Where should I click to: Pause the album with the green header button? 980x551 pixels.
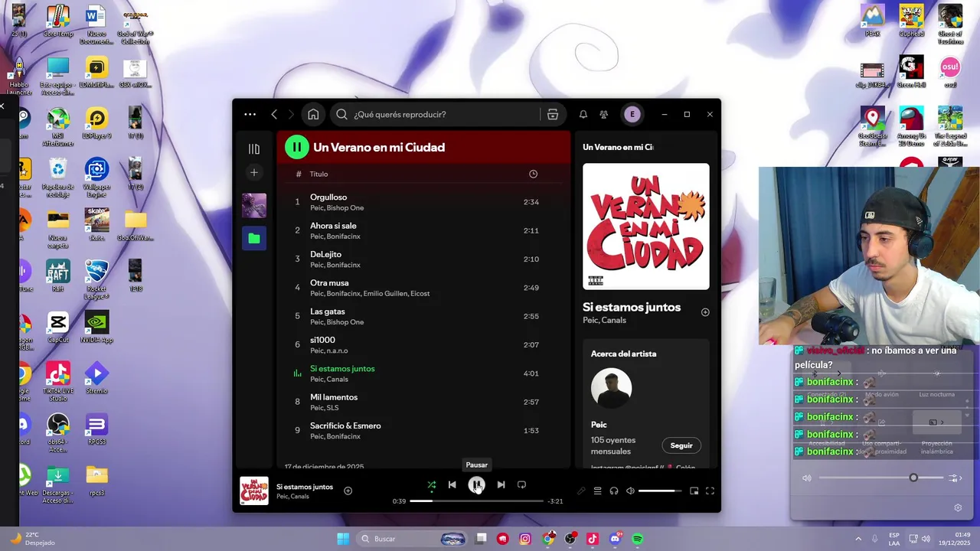coord(297,147)
